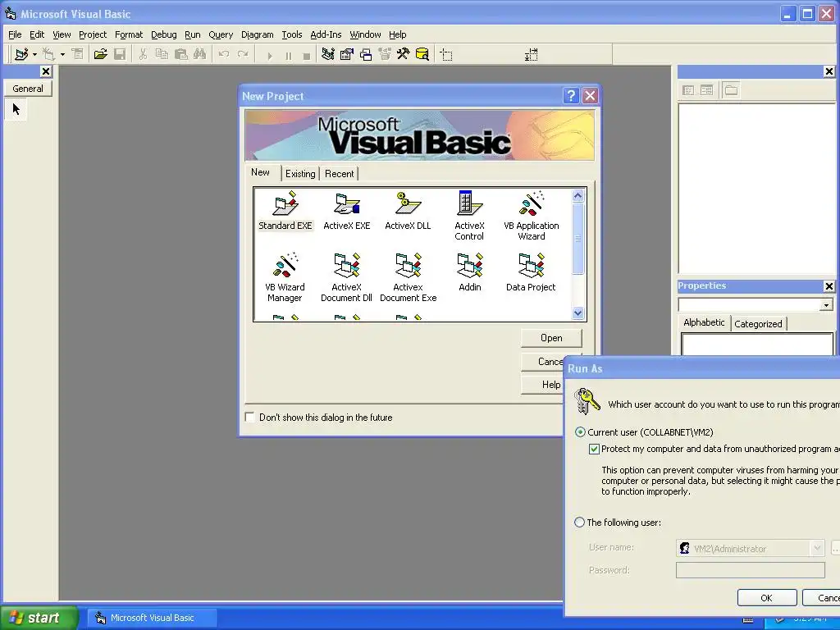Click the Properties Window toolbar icon
This screenshot has width=840, height=630.
[x=347, y=55]
